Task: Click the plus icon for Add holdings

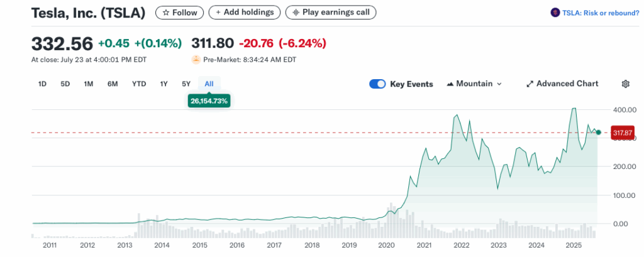Action: tap(218, 12)
